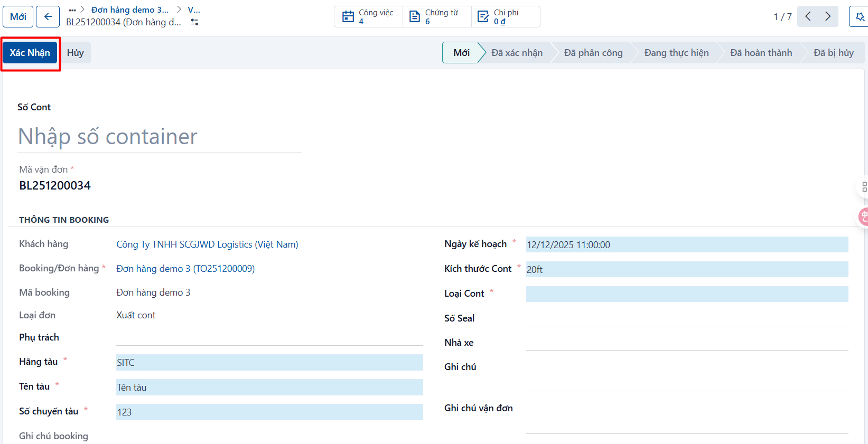Click the 1 / 7 pager counter
The width and height of the screenshot is (868, 444).
click(782, 17)
